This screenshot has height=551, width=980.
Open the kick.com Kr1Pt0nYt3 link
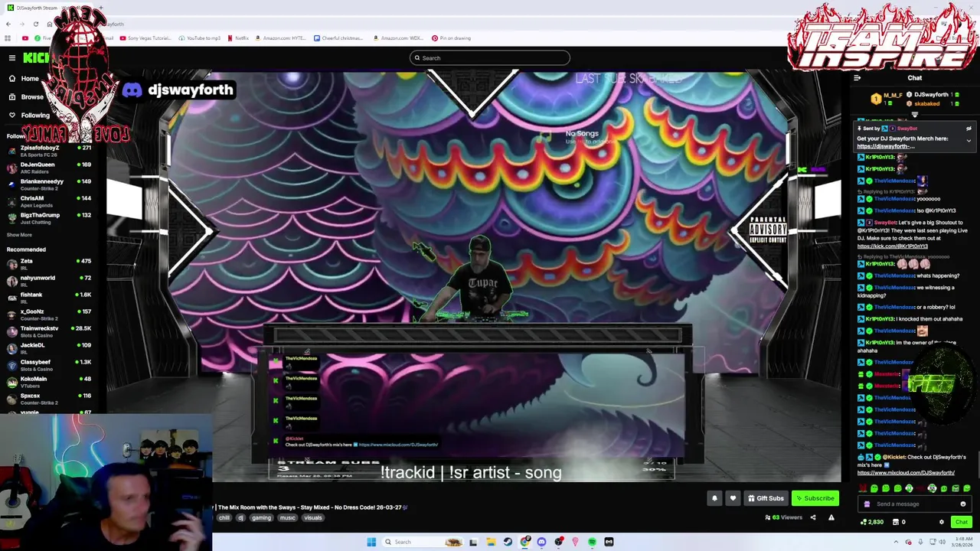893,246
